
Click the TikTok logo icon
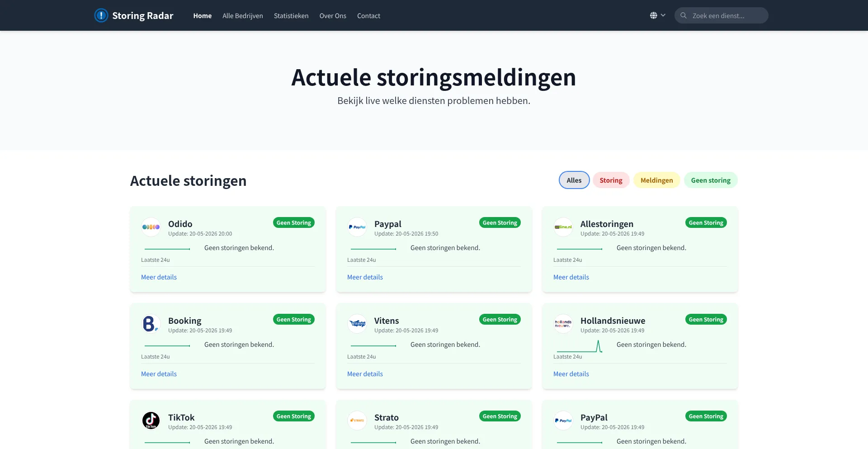point(151,421)
